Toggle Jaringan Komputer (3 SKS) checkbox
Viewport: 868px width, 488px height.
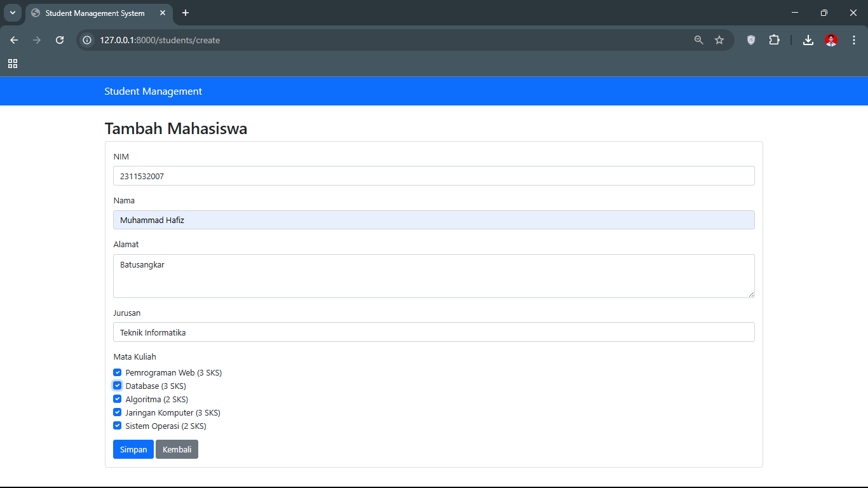pyautogui.click(x=118, y=412)
